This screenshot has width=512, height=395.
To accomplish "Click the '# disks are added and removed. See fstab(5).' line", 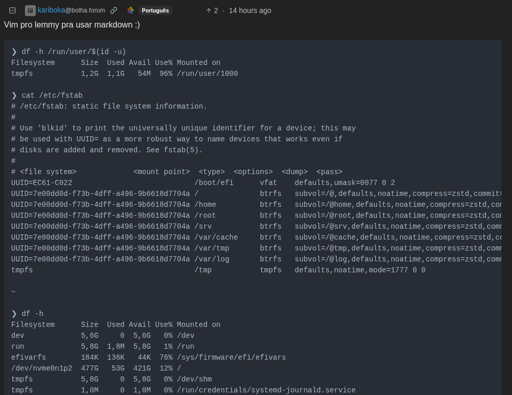I will (107, 150).
